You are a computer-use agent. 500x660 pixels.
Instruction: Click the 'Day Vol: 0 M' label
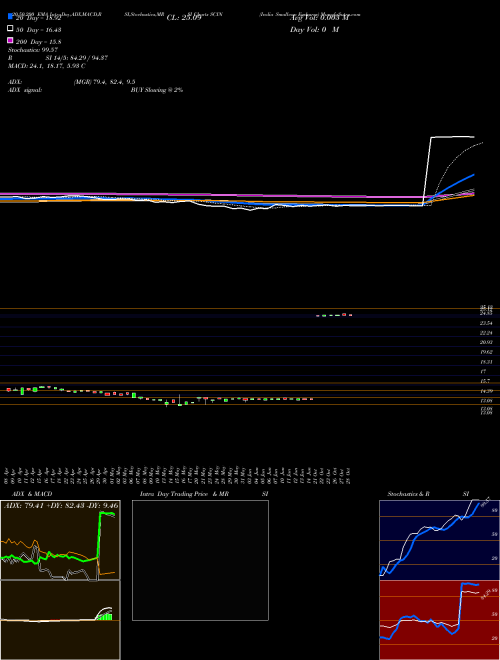click(x=314, y=30)
